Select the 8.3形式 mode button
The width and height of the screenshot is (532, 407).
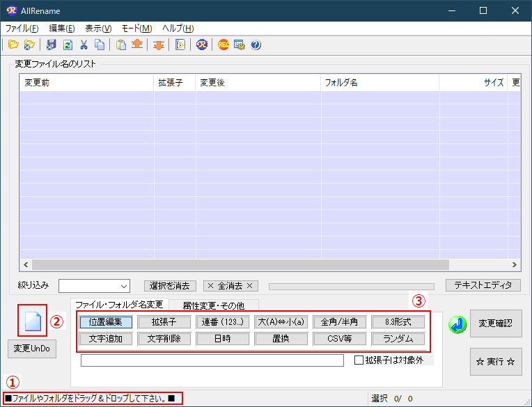[x=398, y=322]
